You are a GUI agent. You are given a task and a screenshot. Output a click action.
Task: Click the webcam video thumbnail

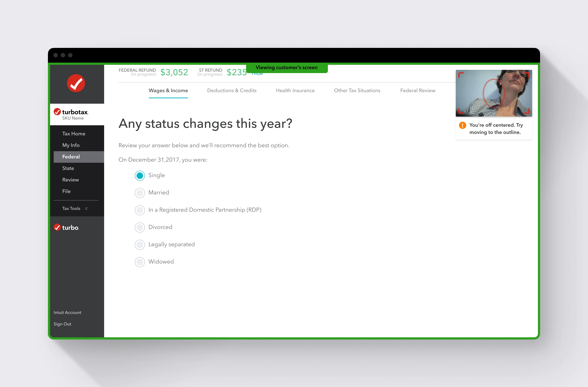[x=493, y=93]
